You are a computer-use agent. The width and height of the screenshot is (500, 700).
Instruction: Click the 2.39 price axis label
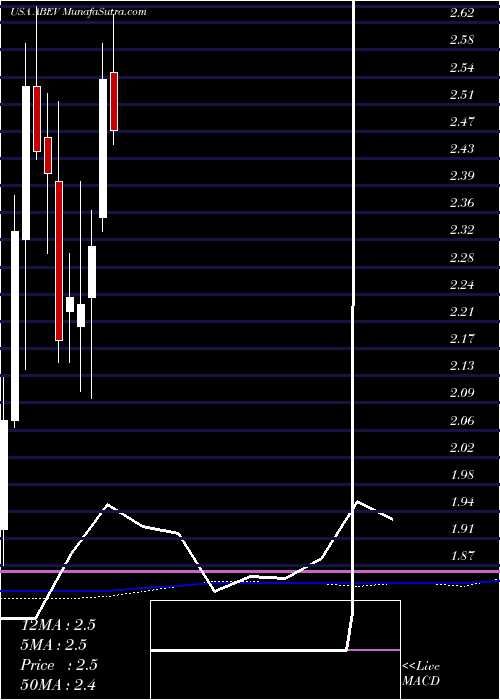pyautogui.click(x=462, y=175)
